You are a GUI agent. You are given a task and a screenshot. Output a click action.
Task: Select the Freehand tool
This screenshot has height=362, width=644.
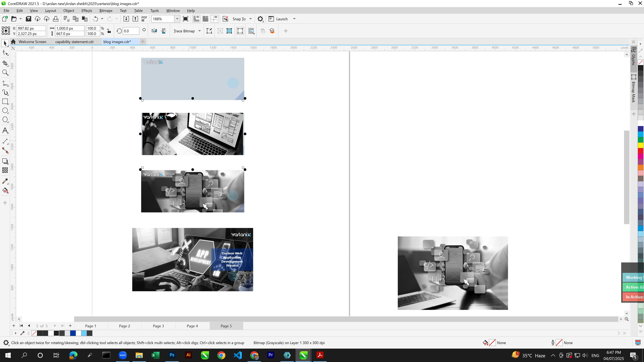click(5, 83)
